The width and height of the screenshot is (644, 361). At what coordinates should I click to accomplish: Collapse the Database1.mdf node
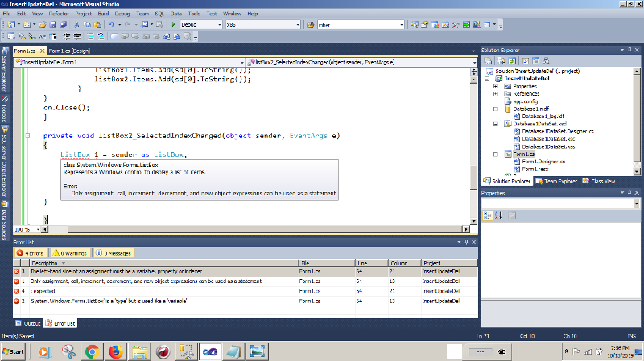(x=496, y=109)
